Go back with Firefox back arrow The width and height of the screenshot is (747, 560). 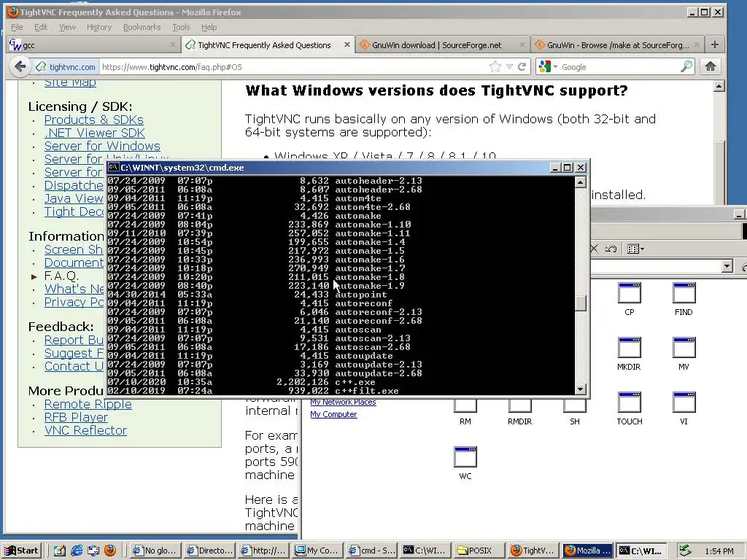point(20,66)
